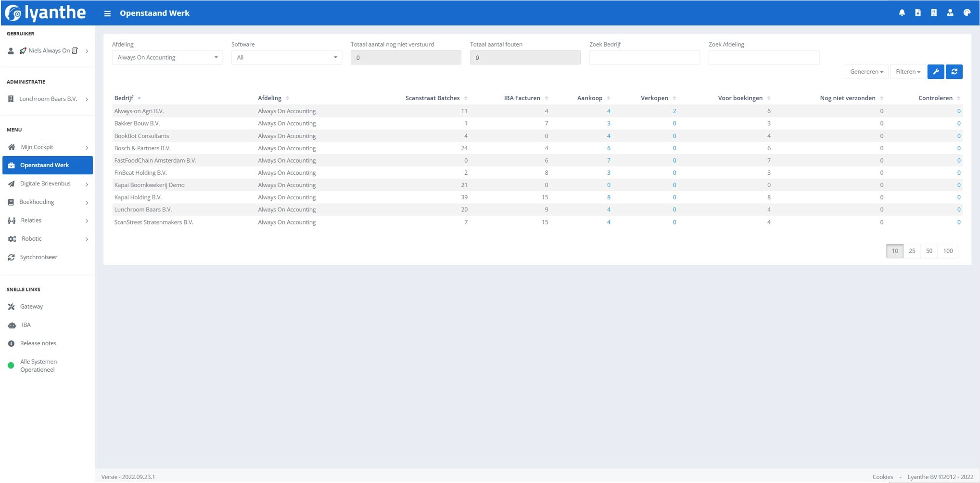Open the color palette theme icon
980x483 pixels.
967,13
